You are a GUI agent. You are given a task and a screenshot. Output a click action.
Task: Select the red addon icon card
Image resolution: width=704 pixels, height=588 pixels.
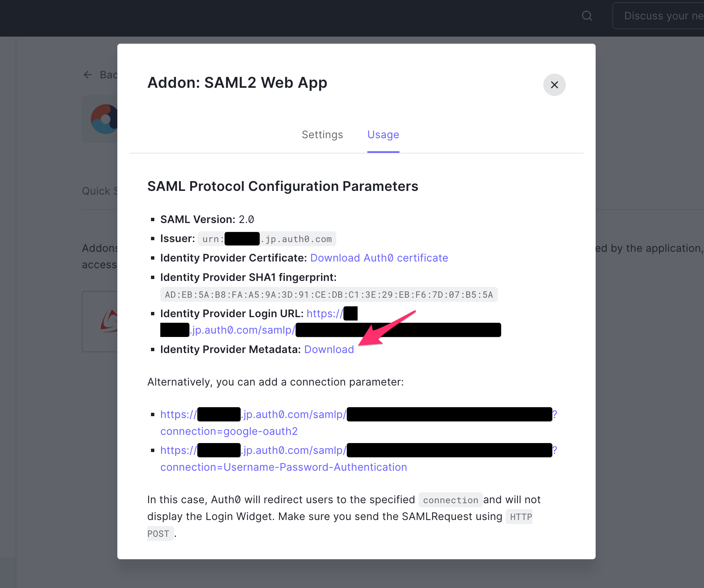pos(100,321)
